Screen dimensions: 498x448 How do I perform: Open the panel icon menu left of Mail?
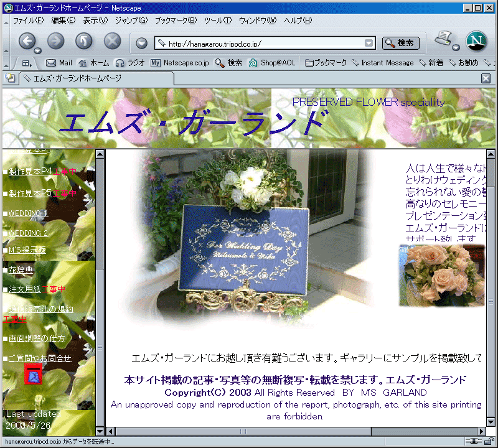(27, 63)
